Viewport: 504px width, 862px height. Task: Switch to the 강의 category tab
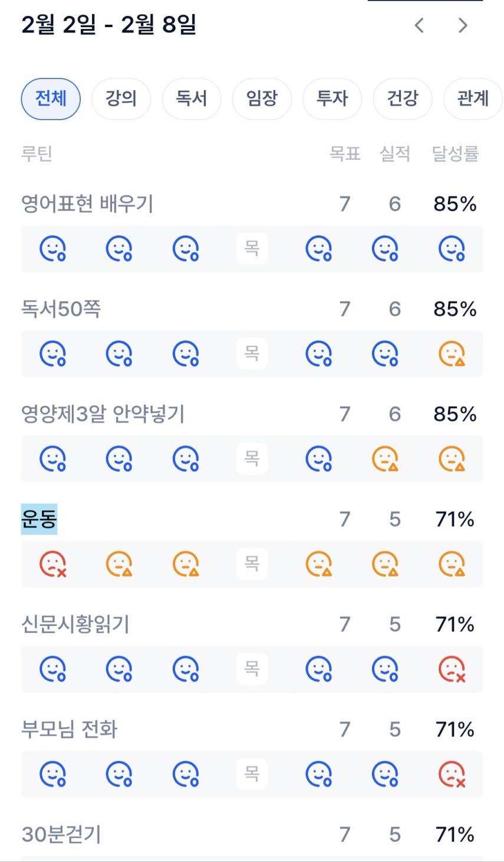(121, 99)
